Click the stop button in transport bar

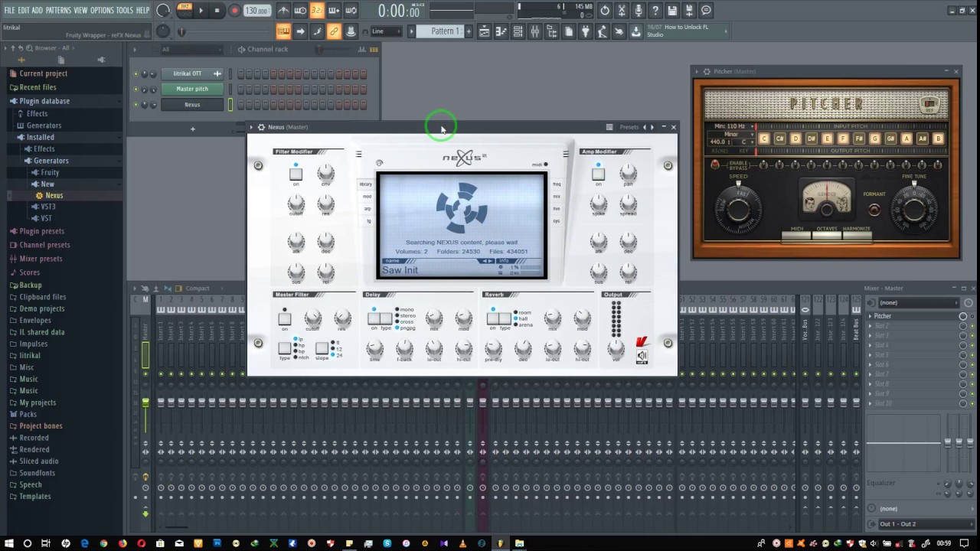[x=217, y=11]
